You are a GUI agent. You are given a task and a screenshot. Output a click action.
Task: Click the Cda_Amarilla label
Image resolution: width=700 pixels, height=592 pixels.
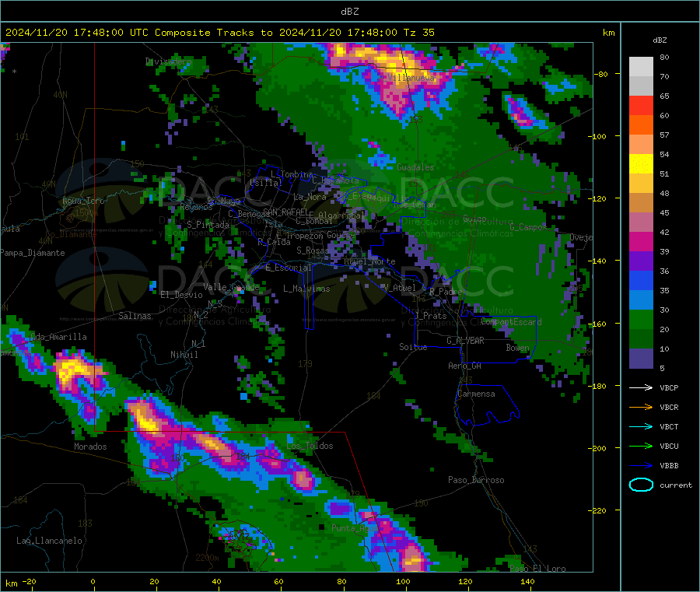[x=58, y=337]
